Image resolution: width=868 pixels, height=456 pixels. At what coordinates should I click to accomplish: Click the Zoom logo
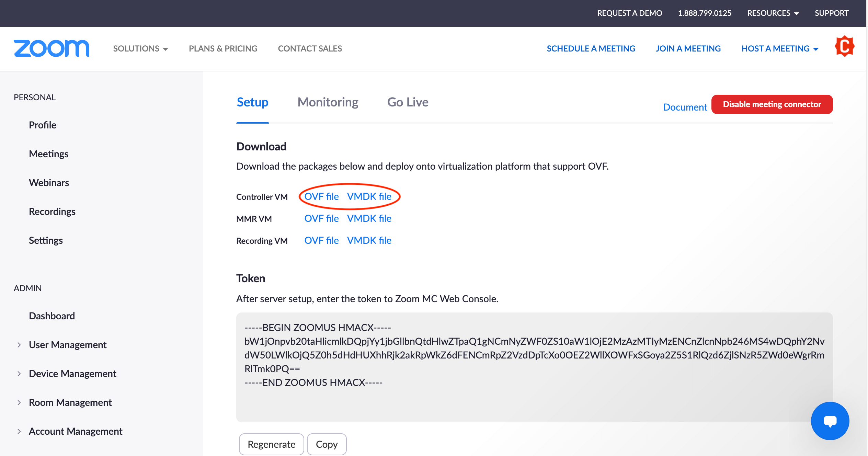coord(52,48)
